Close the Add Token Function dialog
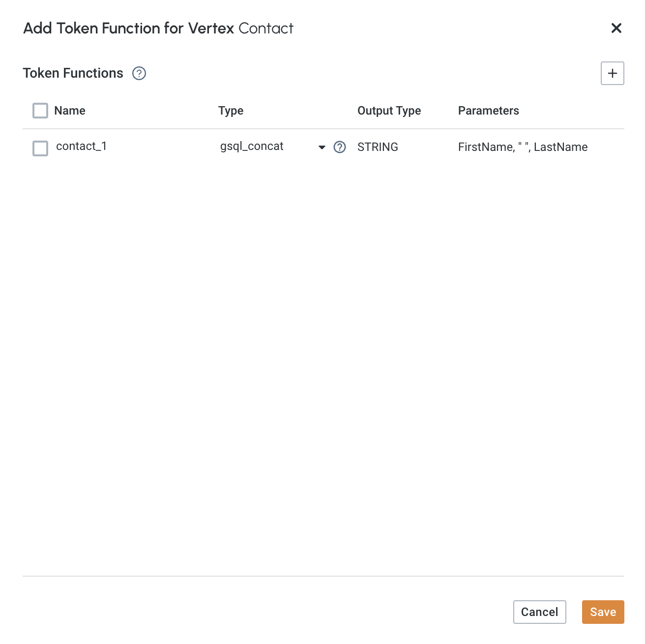Viewport: 645px width, 644px height. [616, 28]
